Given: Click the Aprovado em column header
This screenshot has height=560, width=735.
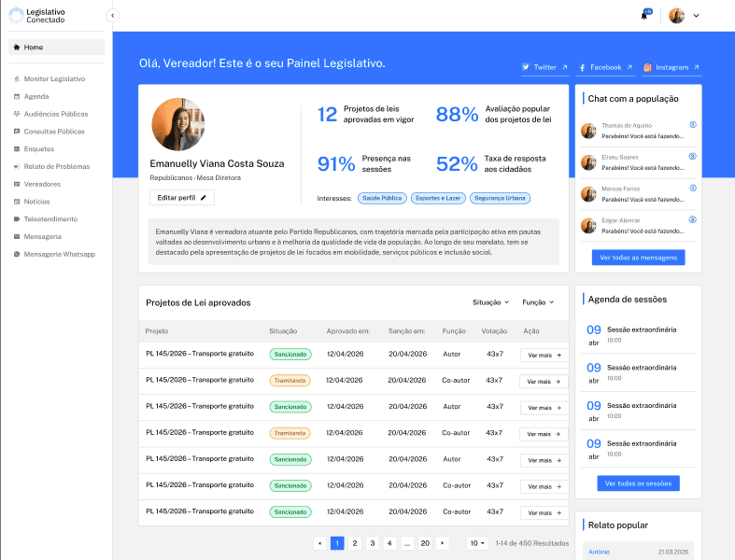Looking at the screenshot, I should click(347, 330).
